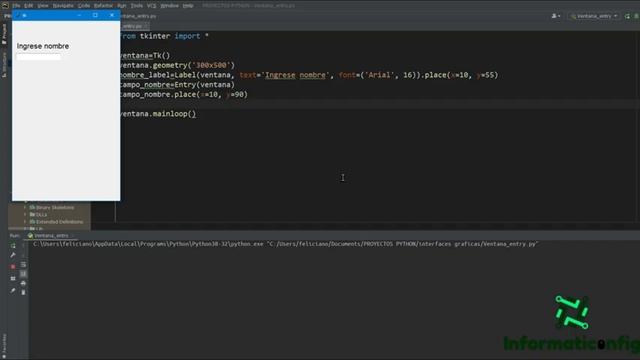Open the Run menu

coord(122,6)
